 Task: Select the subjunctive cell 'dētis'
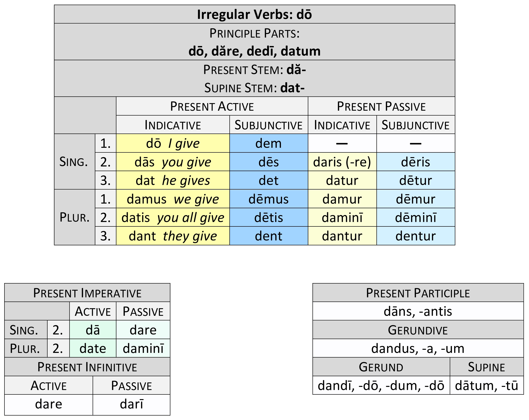coord(268,218)
